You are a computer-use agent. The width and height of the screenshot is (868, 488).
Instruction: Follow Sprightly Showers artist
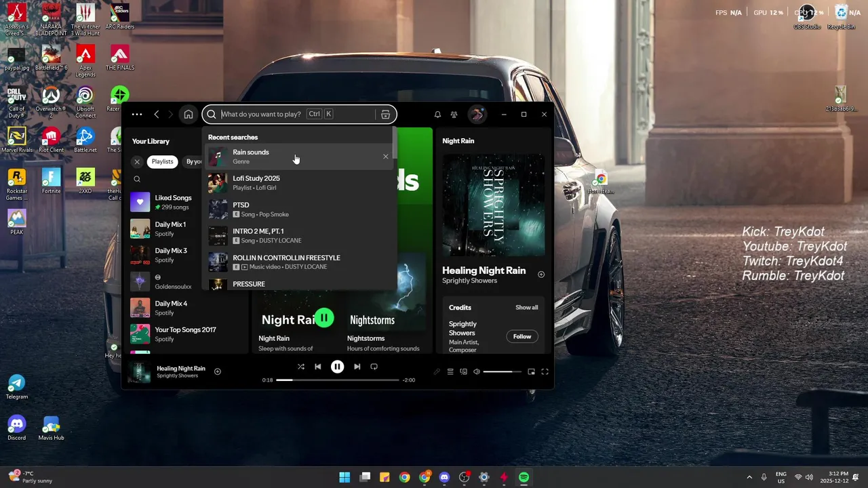point(522,336)
